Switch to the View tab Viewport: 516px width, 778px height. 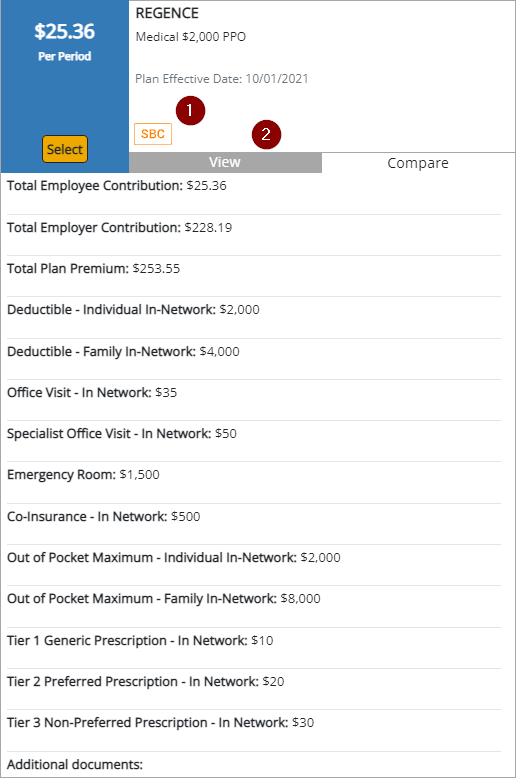tap(225, 163)
